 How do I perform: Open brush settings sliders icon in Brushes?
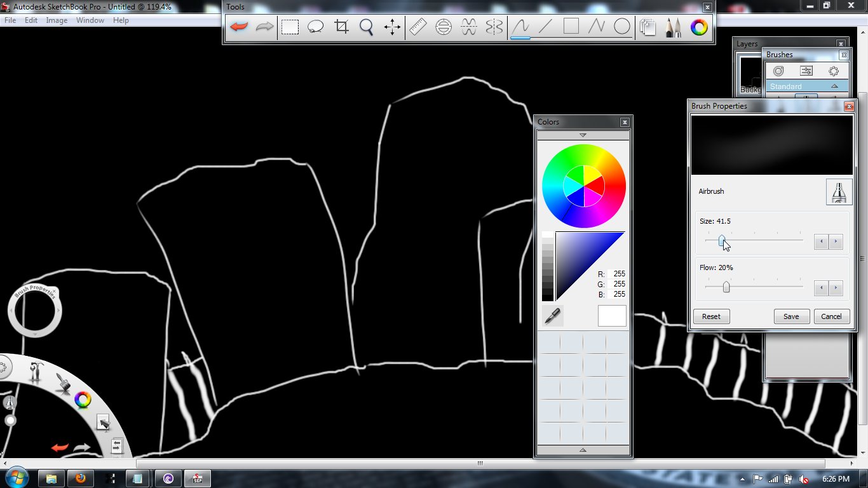pyautogui.click(x=806, y=71)
